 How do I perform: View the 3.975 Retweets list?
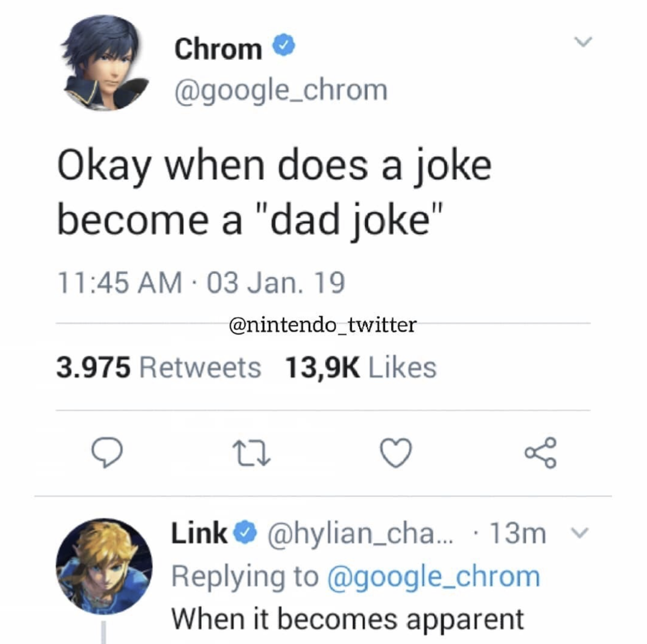(159, 368)
